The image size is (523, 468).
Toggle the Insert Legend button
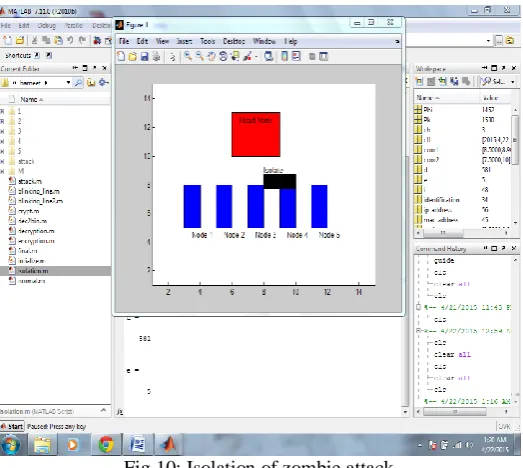[x=296, y=56]
